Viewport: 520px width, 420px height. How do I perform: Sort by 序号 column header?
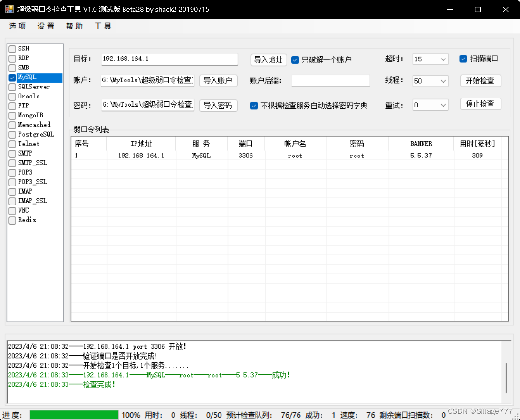coord(89,144)
